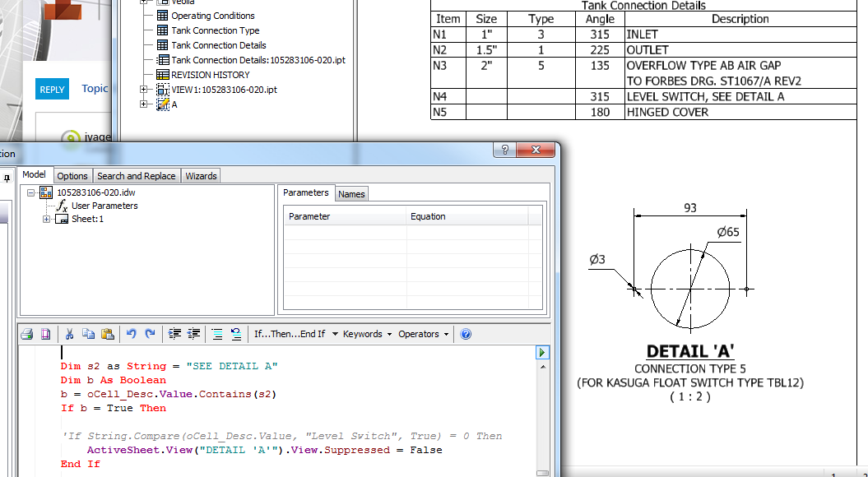Comment out the selected code lines
The width and height of the screenshot is (868, 477).
216,334
